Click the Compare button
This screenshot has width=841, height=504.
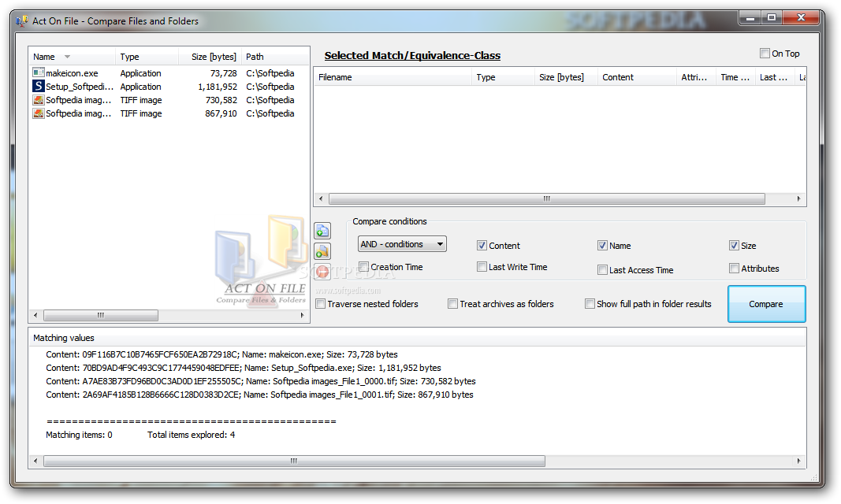pyautogui.click(x=766, y=304)
